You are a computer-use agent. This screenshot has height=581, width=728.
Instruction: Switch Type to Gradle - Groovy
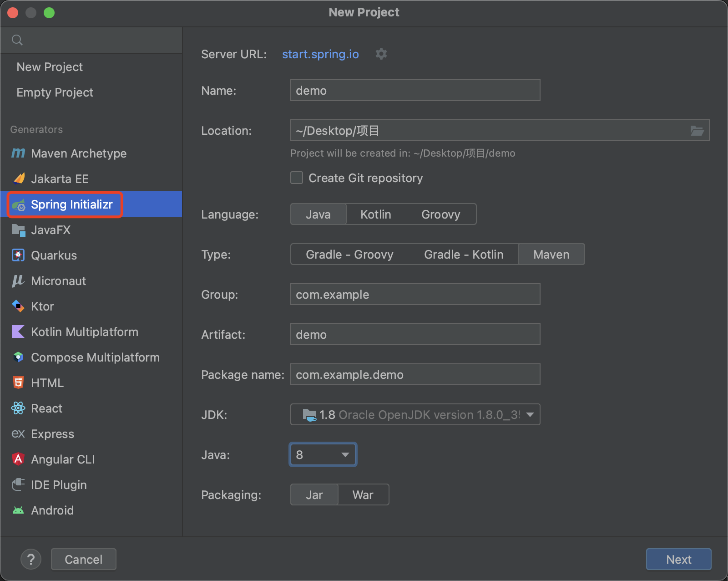point(349,255)
